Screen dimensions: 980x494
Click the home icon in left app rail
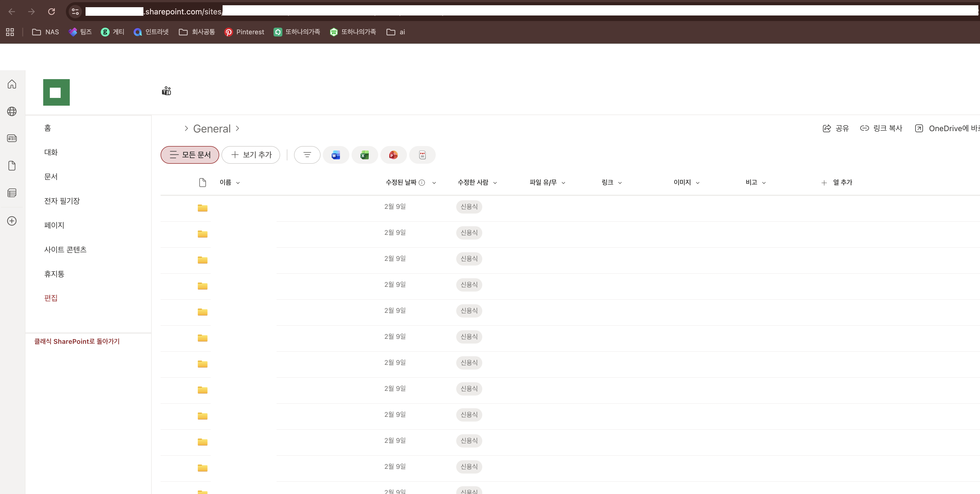click(12, 84)
